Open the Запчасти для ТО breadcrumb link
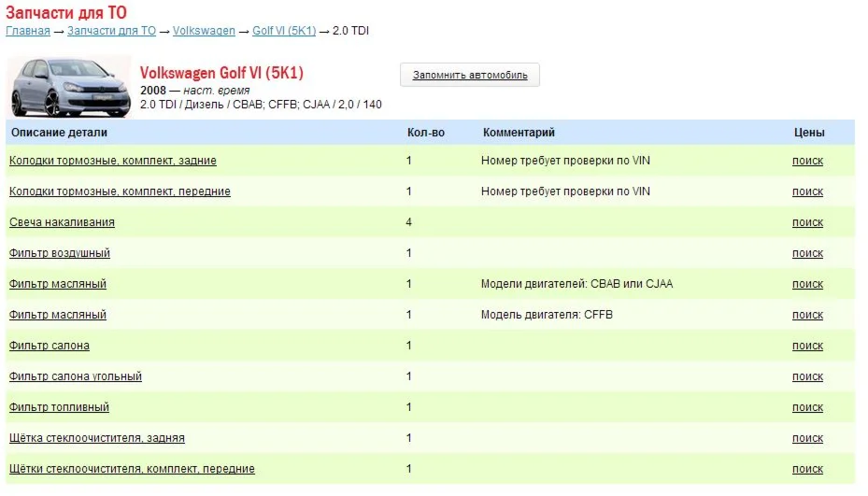 (111, 31)
